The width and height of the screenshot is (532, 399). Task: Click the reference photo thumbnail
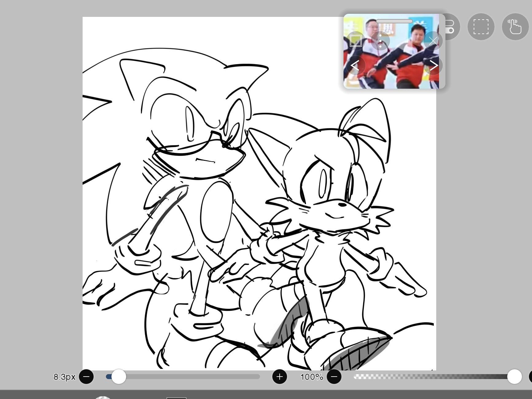click(394, 51)
